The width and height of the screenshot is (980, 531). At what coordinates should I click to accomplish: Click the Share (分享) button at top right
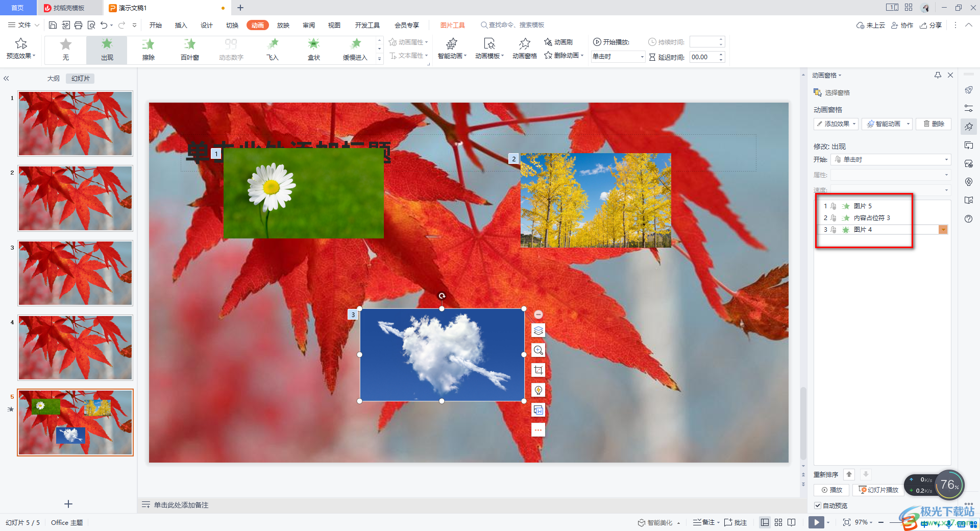(x=931, y=25)
